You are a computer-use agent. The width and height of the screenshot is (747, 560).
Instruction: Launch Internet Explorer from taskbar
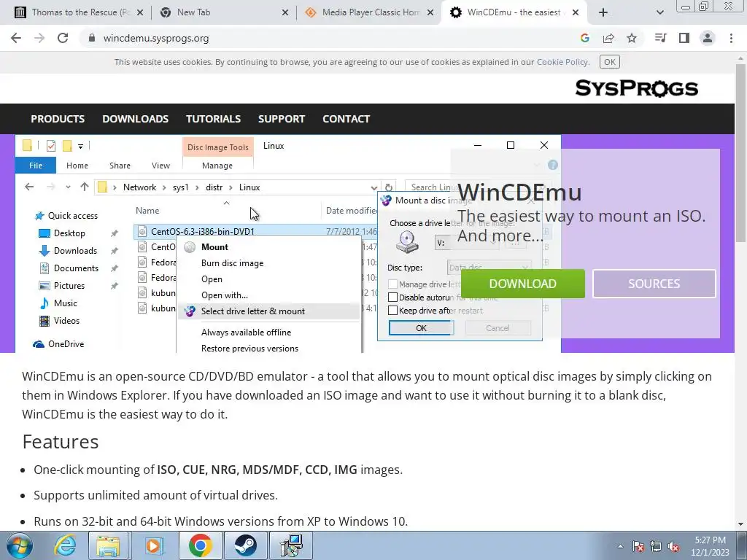pyautogui.click(x=64, y=545)
